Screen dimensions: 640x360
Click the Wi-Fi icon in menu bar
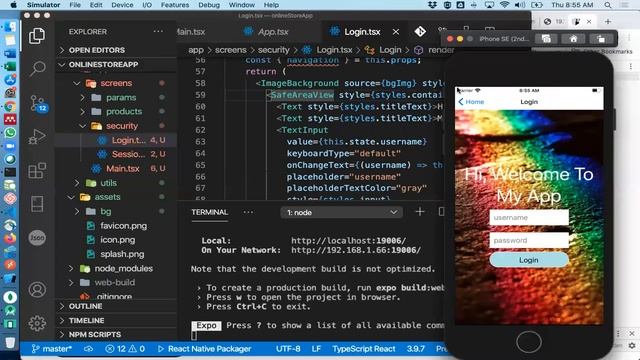coord(504,5)
